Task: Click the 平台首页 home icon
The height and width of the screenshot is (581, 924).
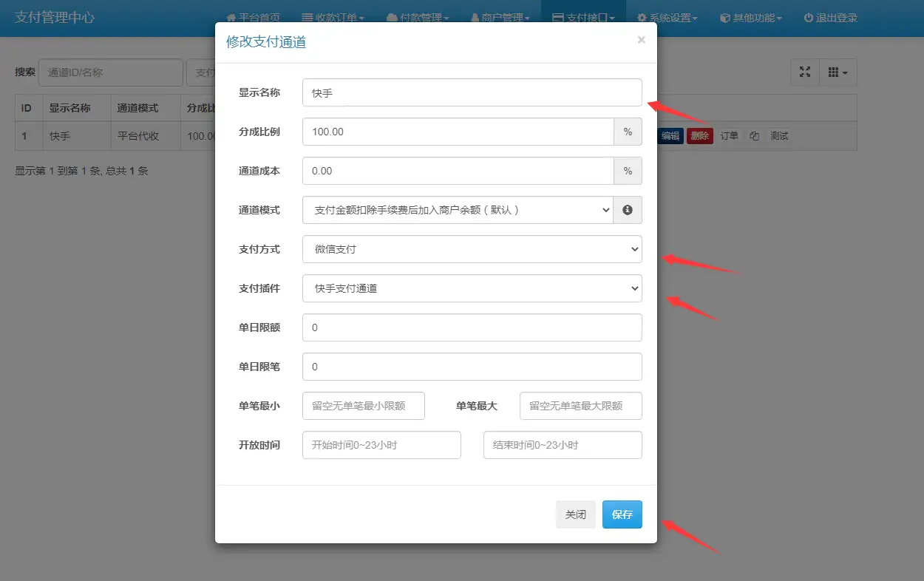Action: (232, 16)
